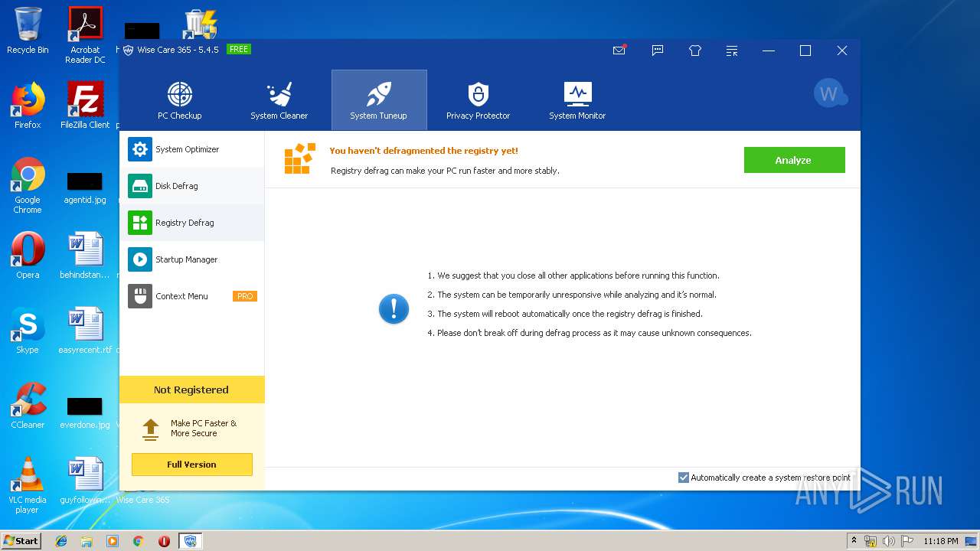Go to System Monitor tab
Image resolution: width=980 pixels, height=551 pixels.
tap(577, 100)
